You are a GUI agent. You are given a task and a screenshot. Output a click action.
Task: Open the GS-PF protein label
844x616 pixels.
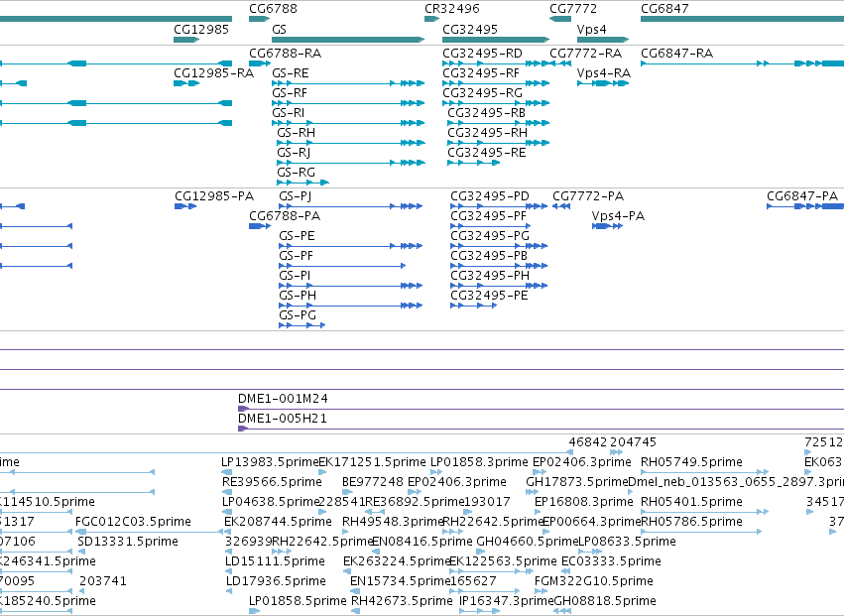click(x=297, y=256)
